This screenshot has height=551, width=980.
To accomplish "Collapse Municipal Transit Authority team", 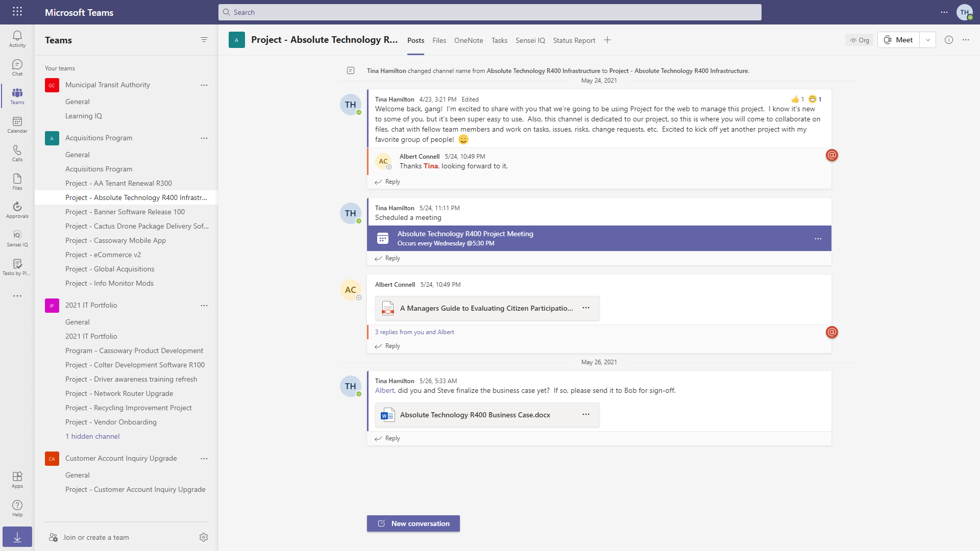I will (x=108, y=85).
